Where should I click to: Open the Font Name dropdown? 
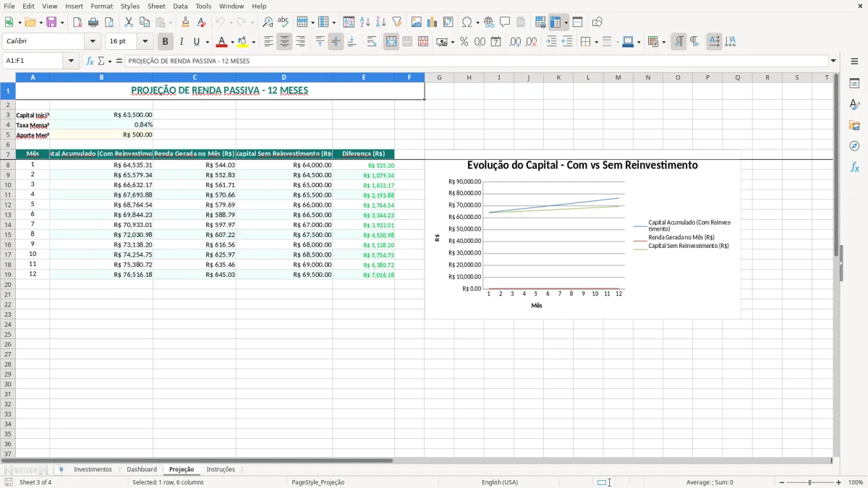pos(93,42)
